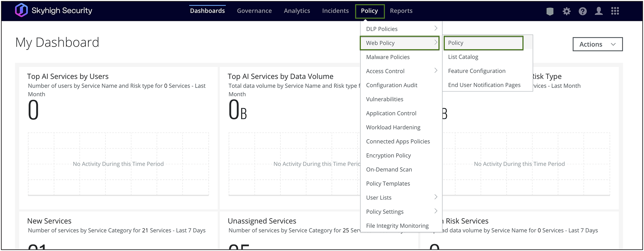Choose Application Control from menu
This screenshot has width=644, height=251.
point(401,113)
